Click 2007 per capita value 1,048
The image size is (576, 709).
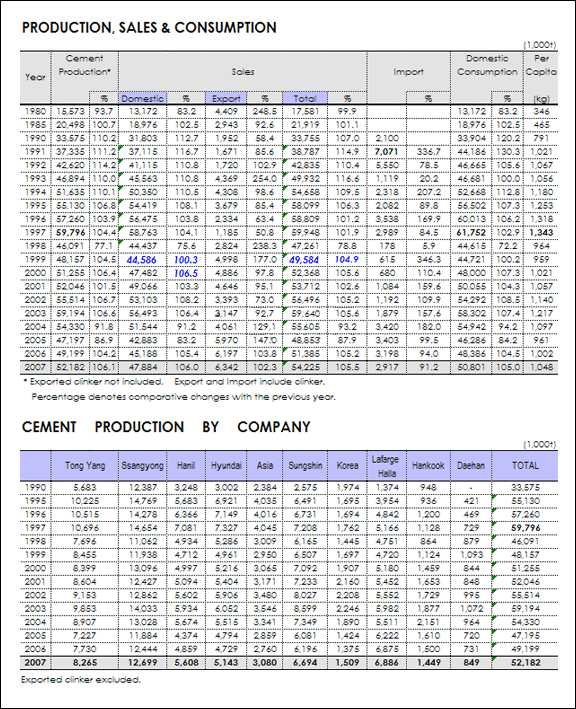(x=541, y=367)
